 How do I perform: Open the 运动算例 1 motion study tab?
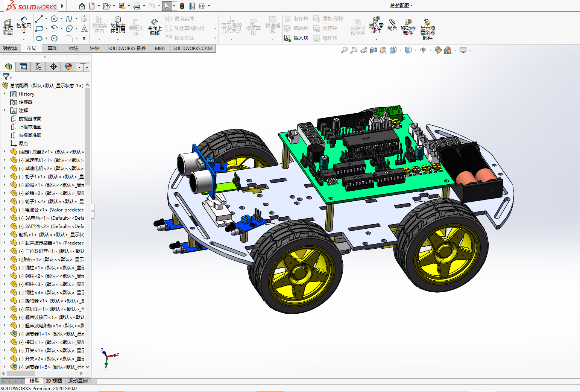click(x=79, y=381)
